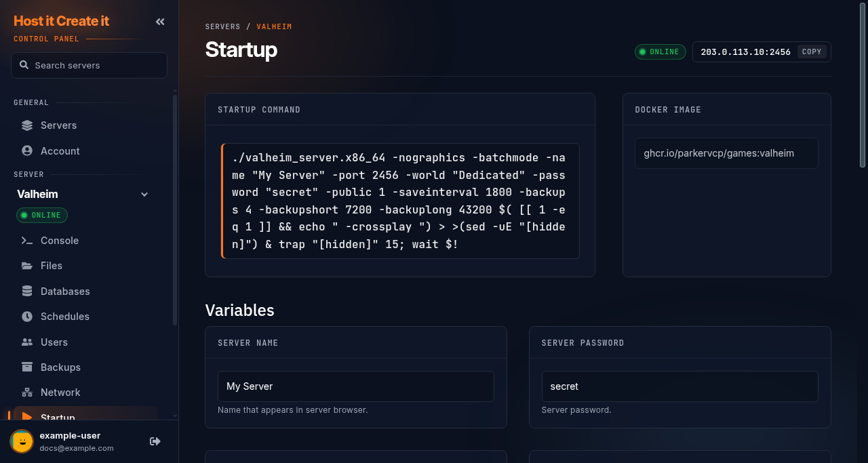Click the Valheim server name in sidebar
Image resolution: width=868 pixels, height=463 pixels.
point(37,194)
